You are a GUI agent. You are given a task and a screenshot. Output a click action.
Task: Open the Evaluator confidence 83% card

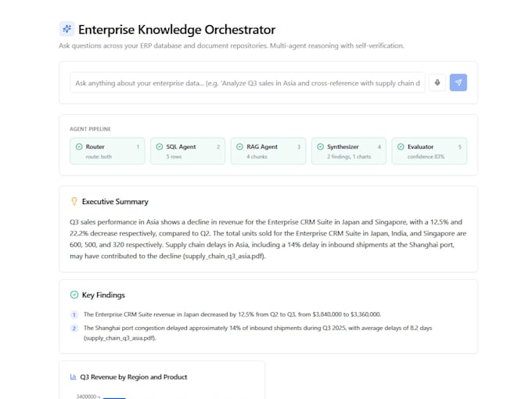click(430, 151)
